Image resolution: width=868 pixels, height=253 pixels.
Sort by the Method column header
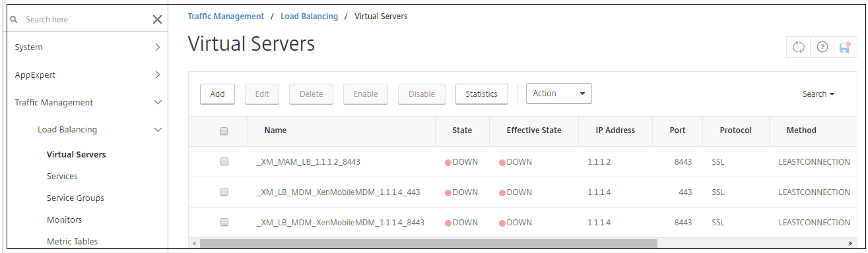pos(801,130)
